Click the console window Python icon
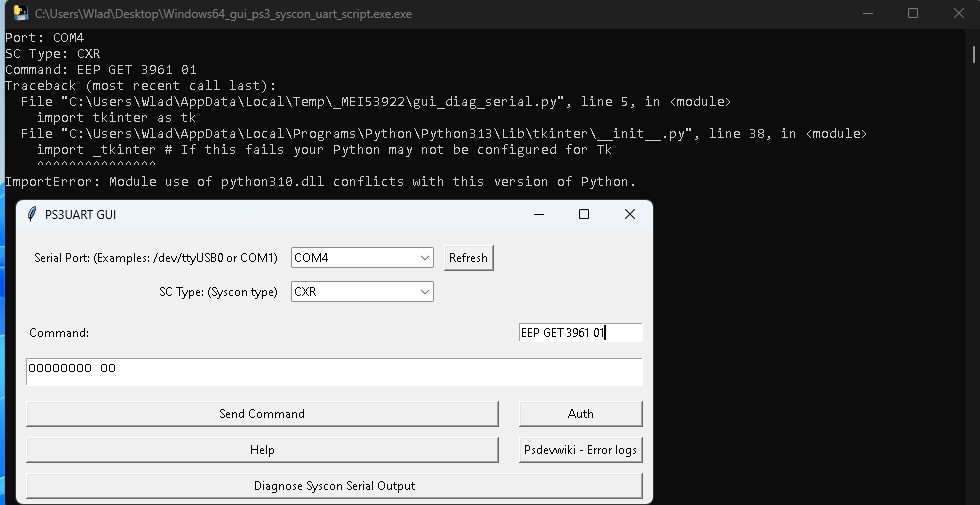 coord(20,13)
